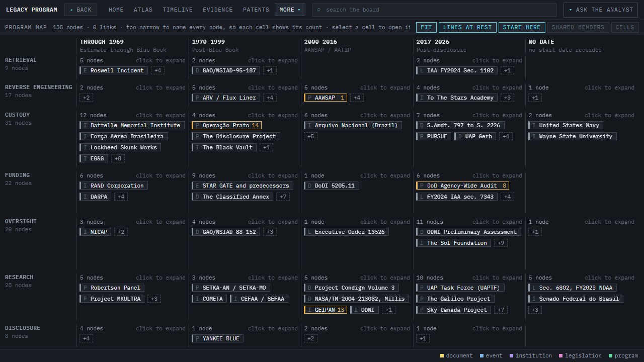Screen dimensions: 644x362
Task: Select the highlighted AAWSAP node
Action: tap(326, 98)
